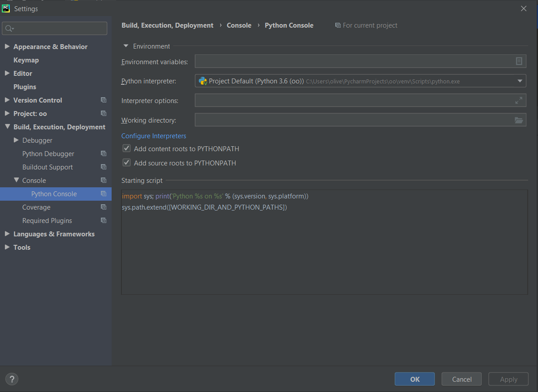Close the Settings dialog
Image resolution: width=538 pixels, height=392 pixels.
click(x=524, y=8)
